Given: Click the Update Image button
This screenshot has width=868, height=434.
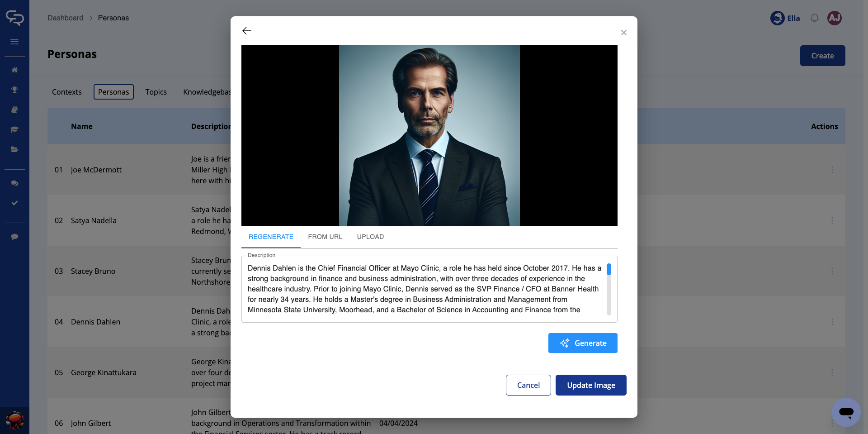Looking at the screenshot, I should coord(590,385).
